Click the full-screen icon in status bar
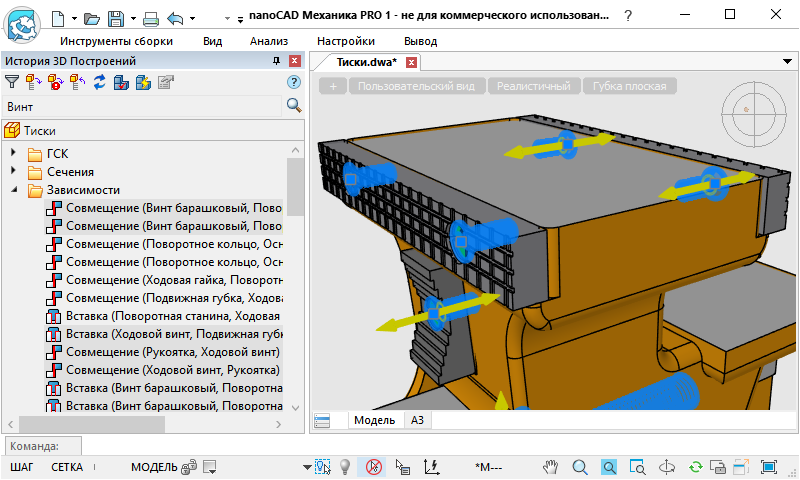The width and height of the screenshot is (800, 480). point(769,467)
